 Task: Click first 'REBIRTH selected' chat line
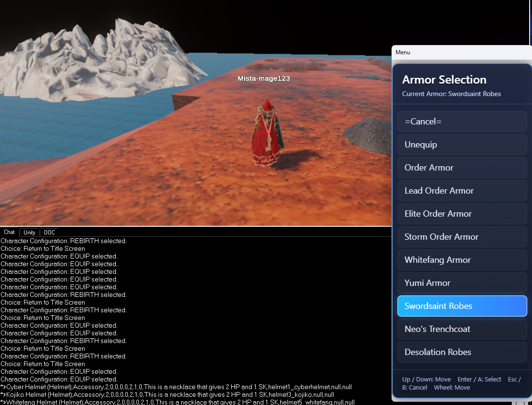[64, 241]
